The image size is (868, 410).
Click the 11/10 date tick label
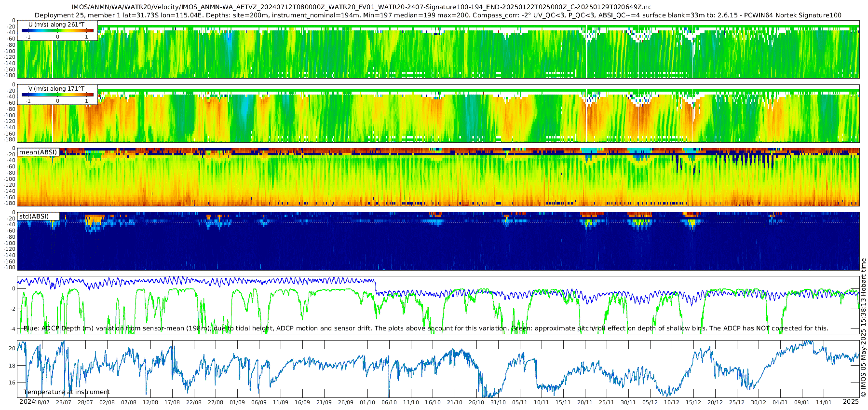click(411, 402)
